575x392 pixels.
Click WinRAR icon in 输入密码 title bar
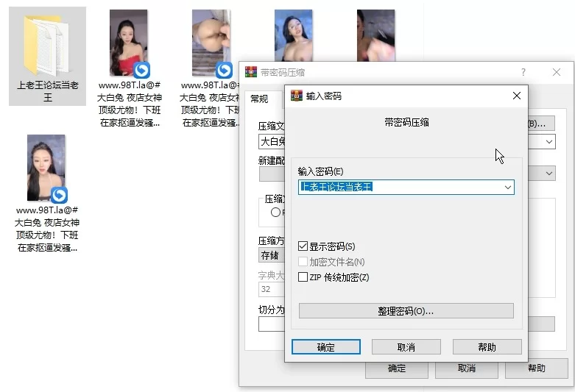point(296,96)
